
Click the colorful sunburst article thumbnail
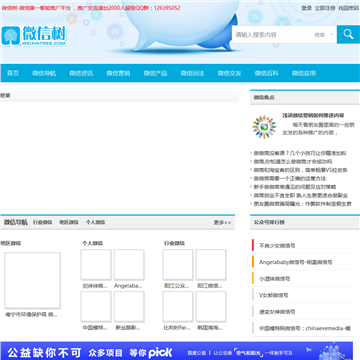[264, 127]
